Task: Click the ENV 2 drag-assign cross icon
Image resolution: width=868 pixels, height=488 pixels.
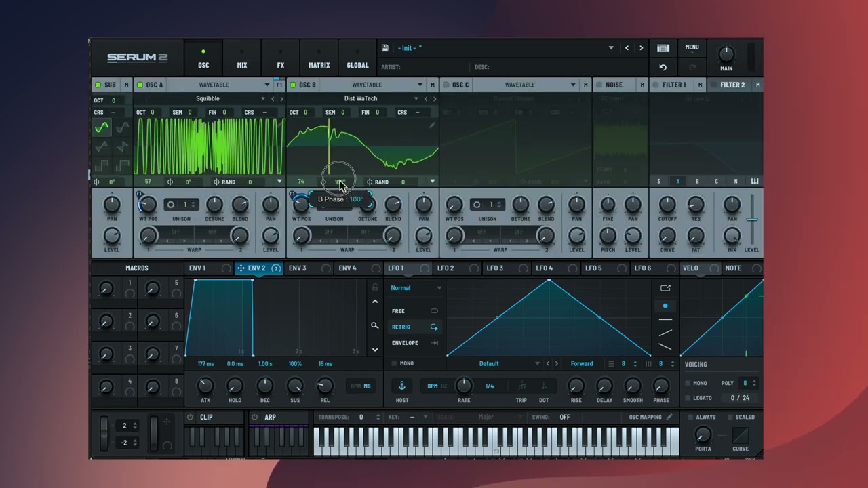Action: [x=241, y=268]
